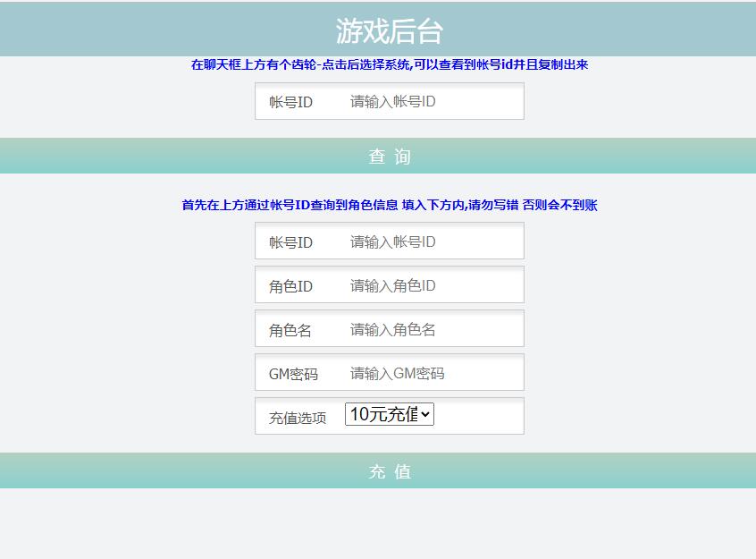The height and width of the screenshot is (559, 756).
Task: Click the GM密码 label text
Action: coord(293,374)
